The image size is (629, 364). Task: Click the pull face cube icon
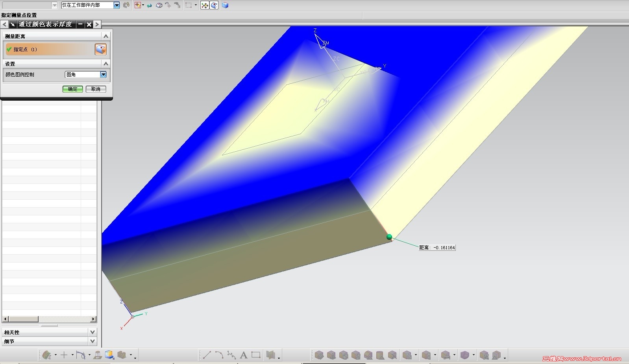331,355
